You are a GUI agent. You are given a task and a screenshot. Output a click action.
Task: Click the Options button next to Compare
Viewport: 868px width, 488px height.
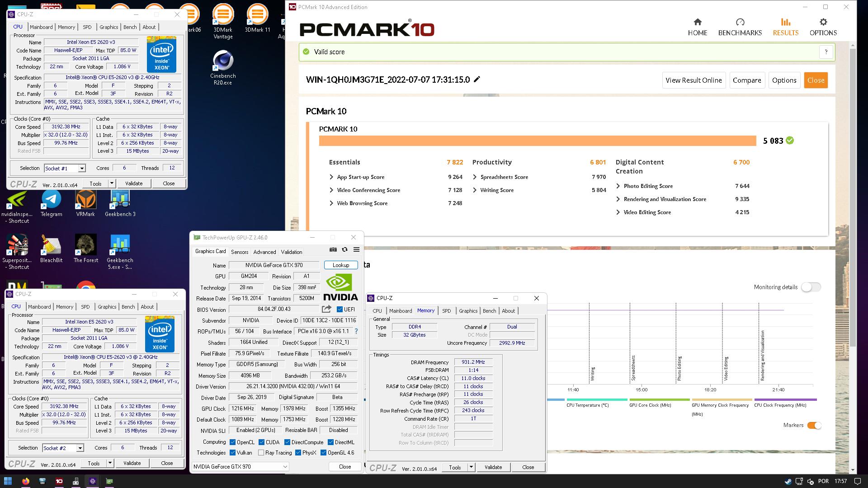(784, 80)
